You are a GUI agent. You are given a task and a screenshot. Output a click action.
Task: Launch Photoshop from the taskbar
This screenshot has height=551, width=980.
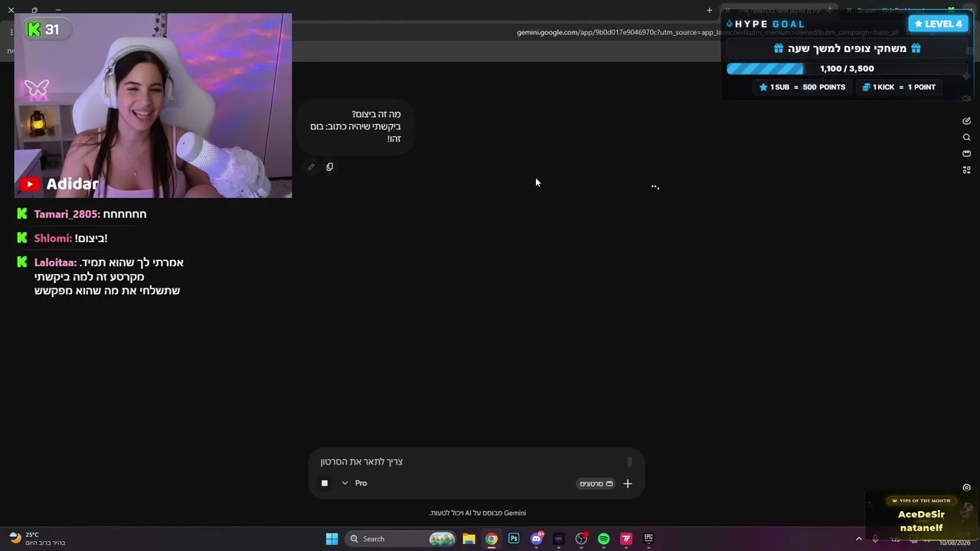pos(514,539)
